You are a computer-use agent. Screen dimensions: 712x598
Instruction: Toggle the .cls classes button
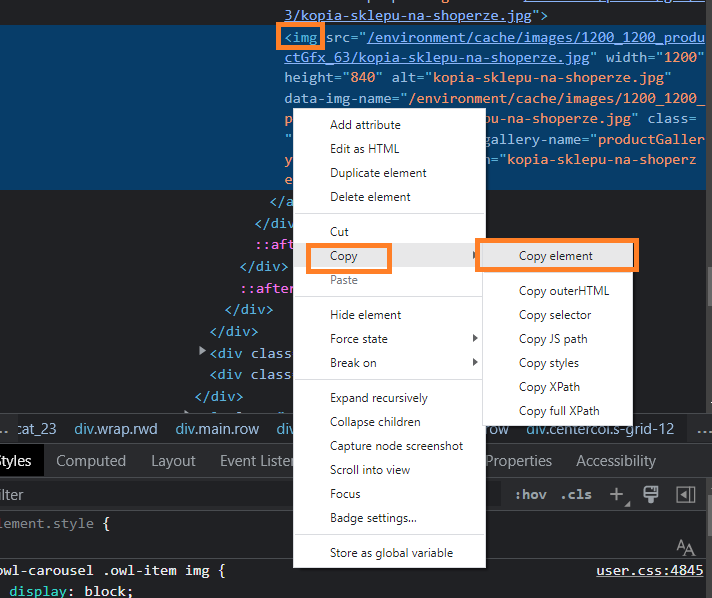click(575, 495)
